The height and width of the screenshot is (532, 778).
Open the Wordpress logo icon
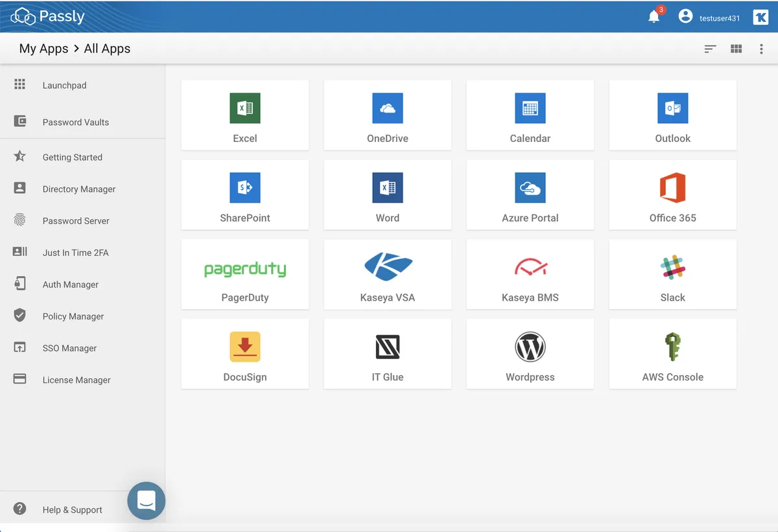point(530,347)
